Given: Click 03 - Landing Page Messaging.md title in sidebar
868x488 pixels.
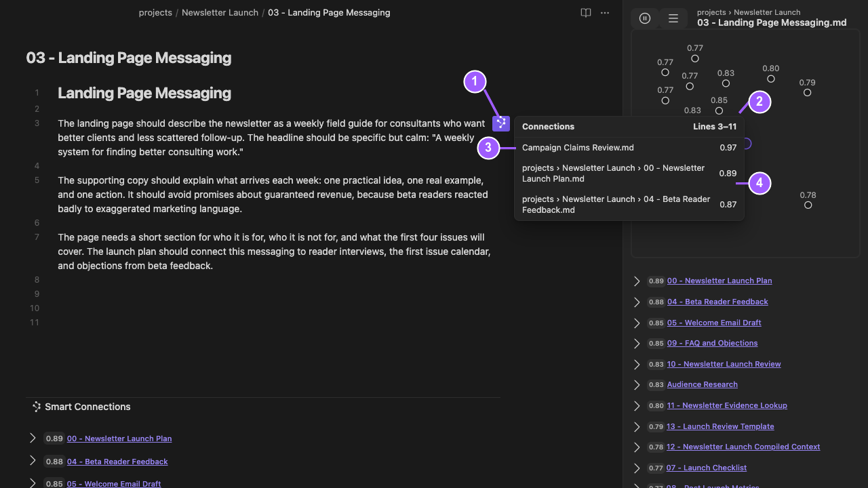Looking at the screenshot, I should (x=772, y=22).
